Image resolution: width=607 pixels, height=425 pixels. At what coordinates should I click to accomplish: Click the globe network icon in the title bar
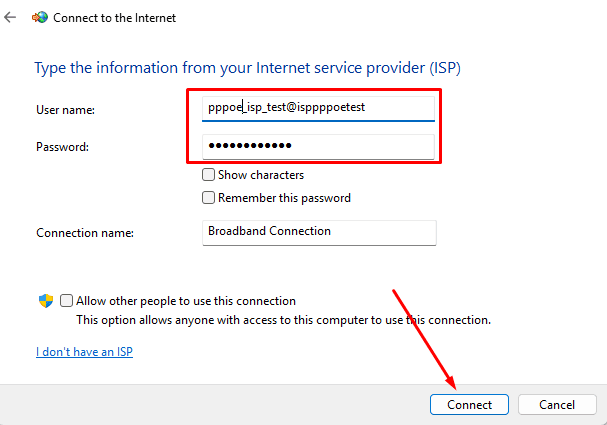click(x=39, y=17)
